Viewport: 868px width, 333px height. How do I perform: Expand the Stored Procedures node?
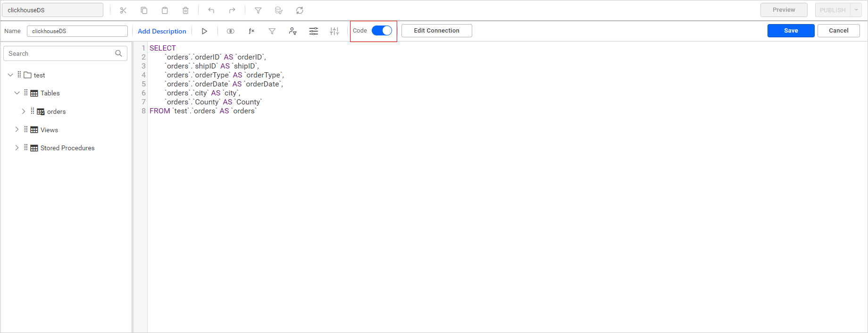(x=17, y=148)
